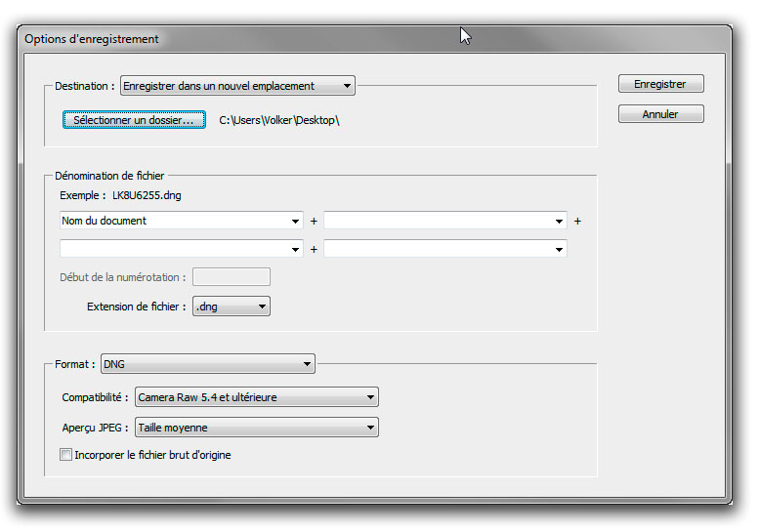Click the Compatibilité label

(95, 397)
